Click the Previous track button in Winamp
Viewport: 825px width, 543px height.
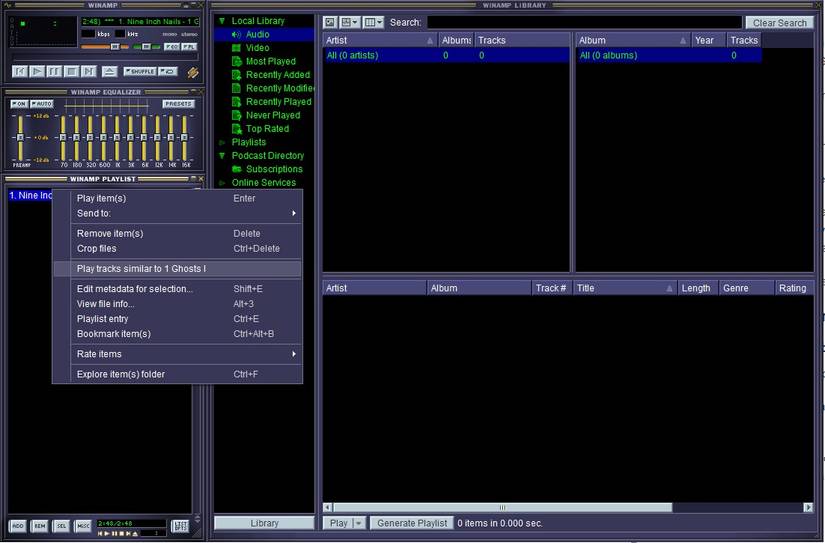coord(19,72)
